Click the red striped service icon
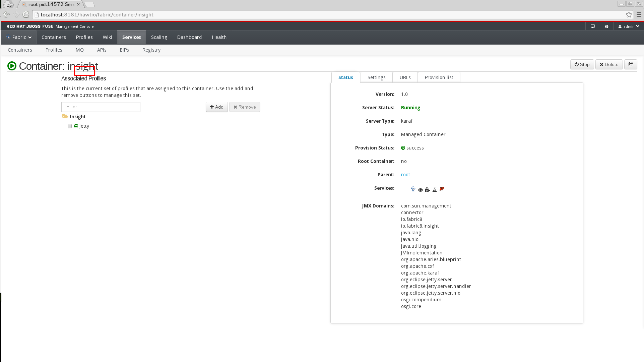 click(x=442, y=189)
